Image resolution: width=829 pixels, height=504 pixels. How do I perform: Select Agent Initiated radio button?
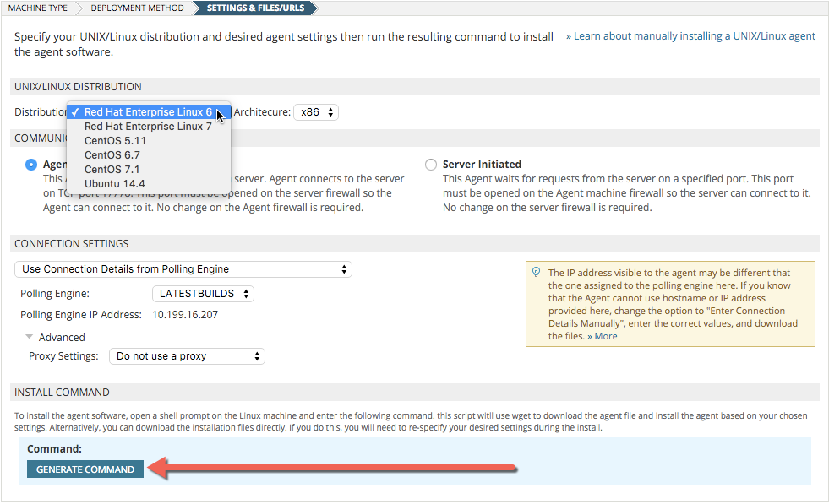point(31,165)
